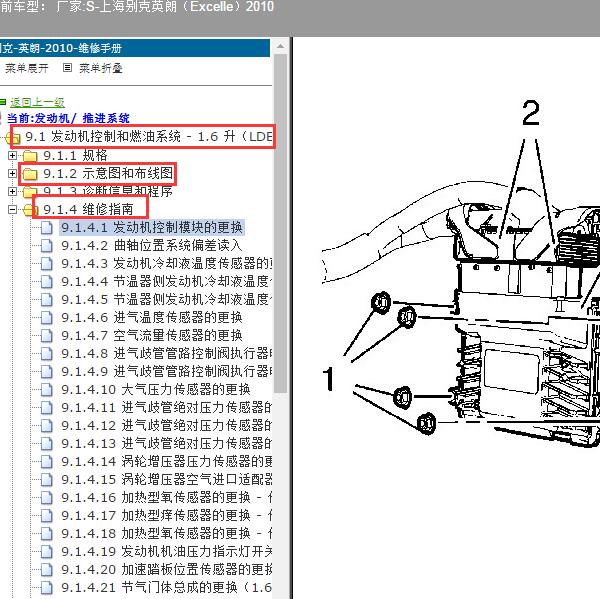Click the folder icon of 9.1.1
The image size is (600, 599).
click(30, 156)
